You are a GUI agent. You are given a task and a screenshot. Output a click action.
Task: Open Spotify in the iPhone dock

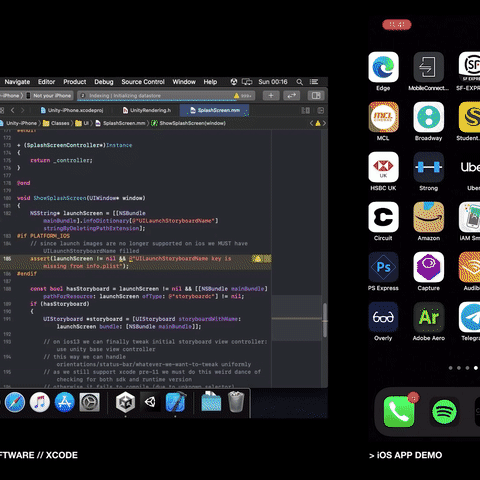(x=444, y=412)
